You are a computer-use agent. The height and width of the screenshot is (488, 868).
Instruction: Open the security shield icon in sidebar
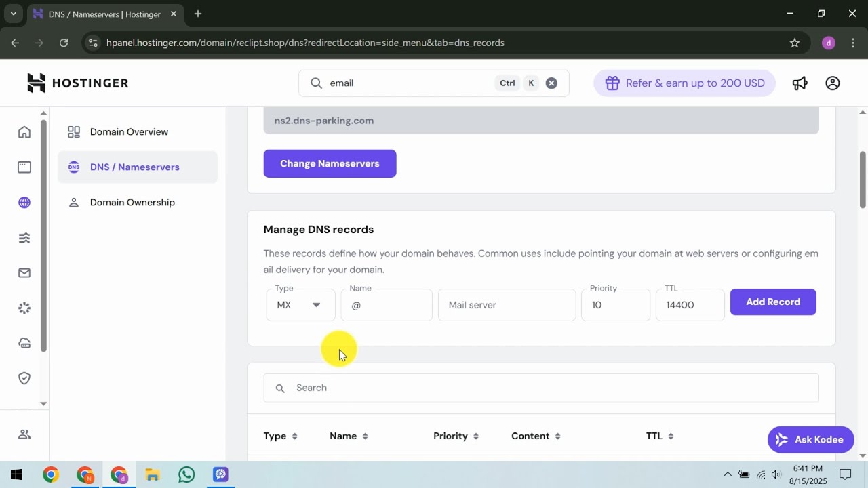click(24, 378)
